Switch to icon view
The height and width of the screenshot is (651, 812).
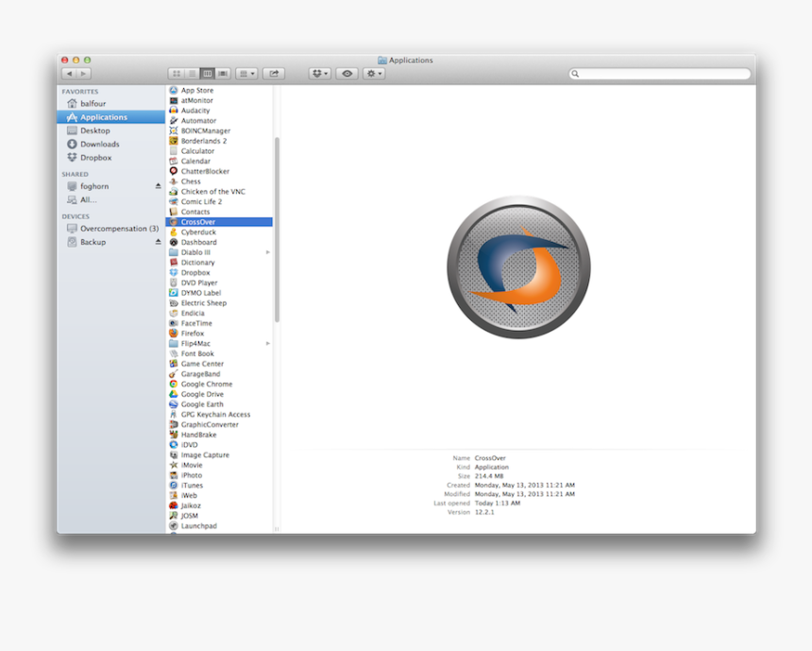click(176, 74)
